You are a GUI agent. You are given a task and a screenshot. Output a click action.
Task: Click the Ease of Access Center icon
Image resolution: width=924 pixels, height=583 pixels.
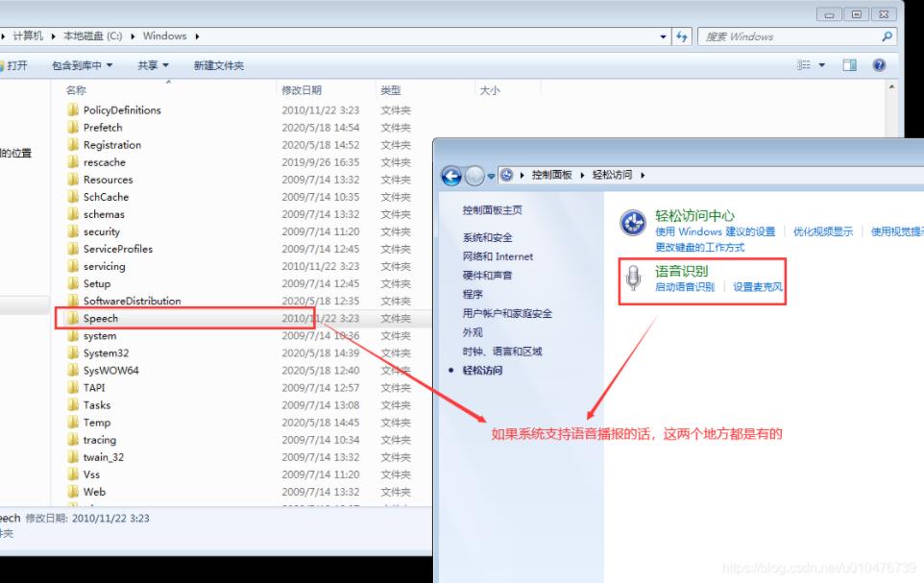pyautogui.click(x=633, y=223)
